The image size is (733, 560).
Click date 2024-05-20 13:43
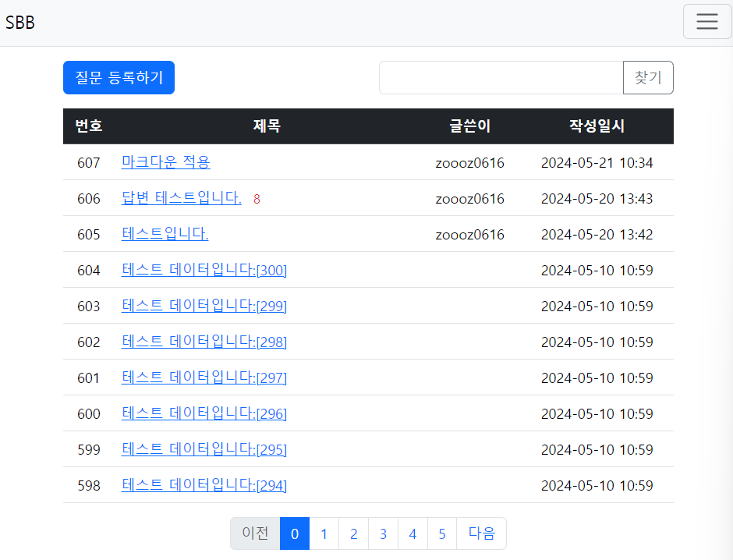tap(597, 199)
